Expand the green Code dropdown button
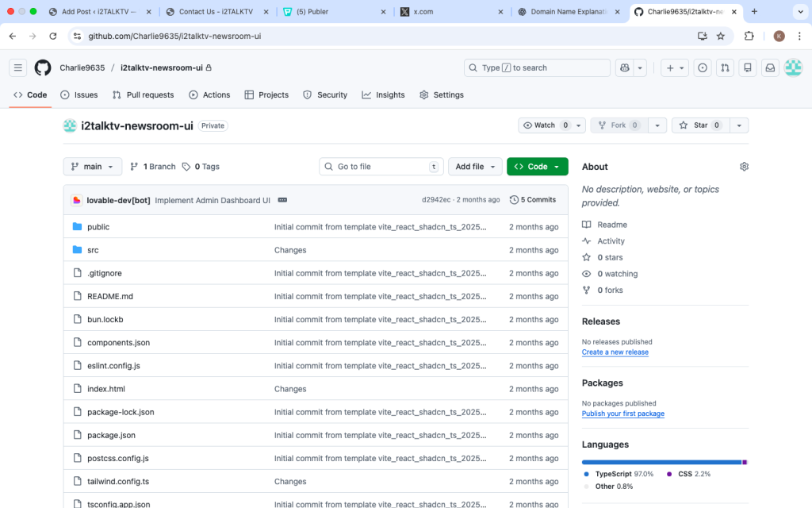The width and height of the screenshot is (812, 508). [x=537, y=167]
